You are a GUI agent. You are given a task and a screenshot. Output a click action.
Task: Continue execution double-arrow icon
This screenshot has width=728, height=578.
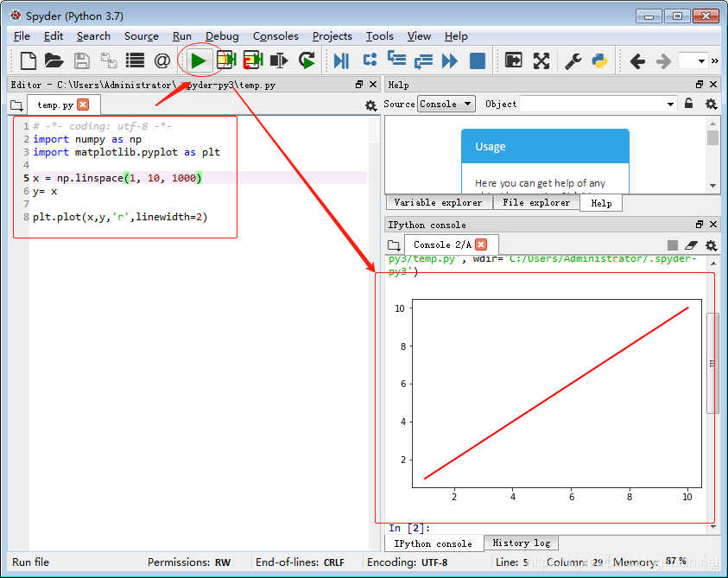(x=449, y=60)
